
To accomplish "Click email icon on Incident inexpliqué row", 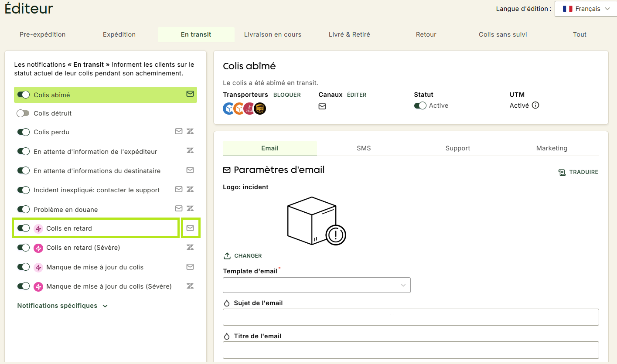I will coord(179,189).
